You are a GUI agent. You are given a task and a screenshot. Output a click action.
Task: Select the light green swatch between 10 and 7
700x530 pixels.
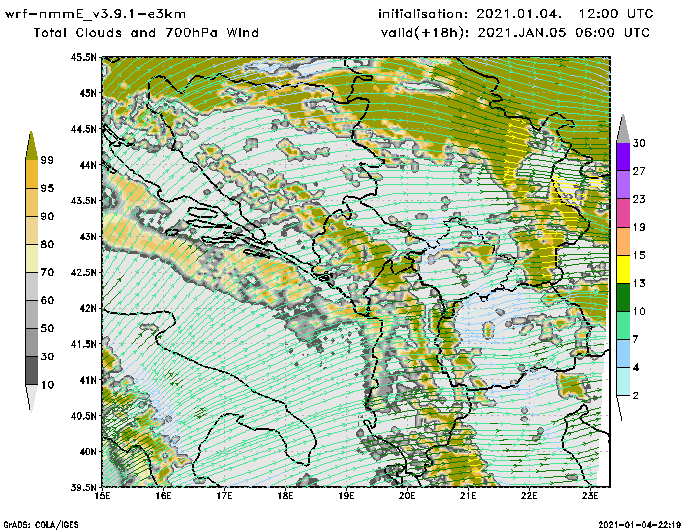(623, 326)
